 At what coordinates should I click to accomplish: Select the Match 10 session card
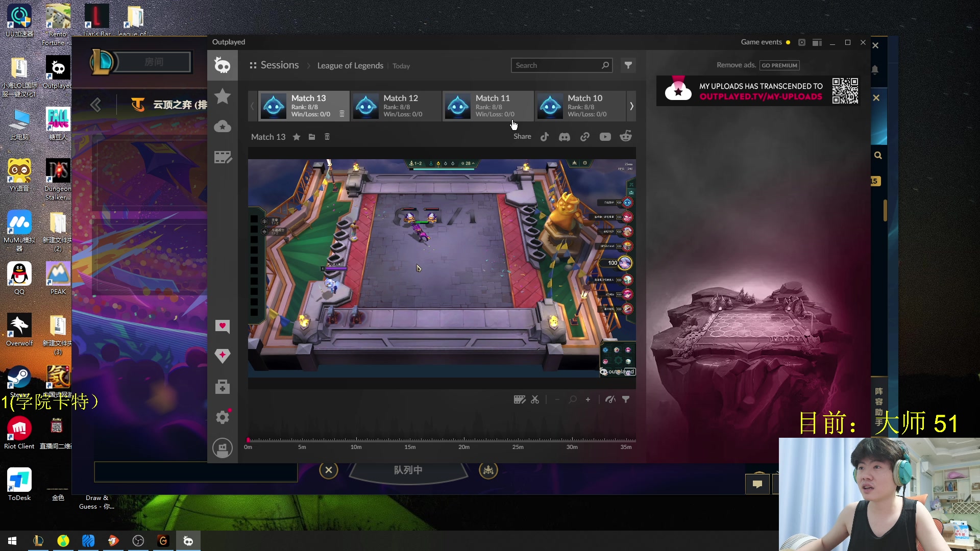pyautogui.click(x=580, y=106)
